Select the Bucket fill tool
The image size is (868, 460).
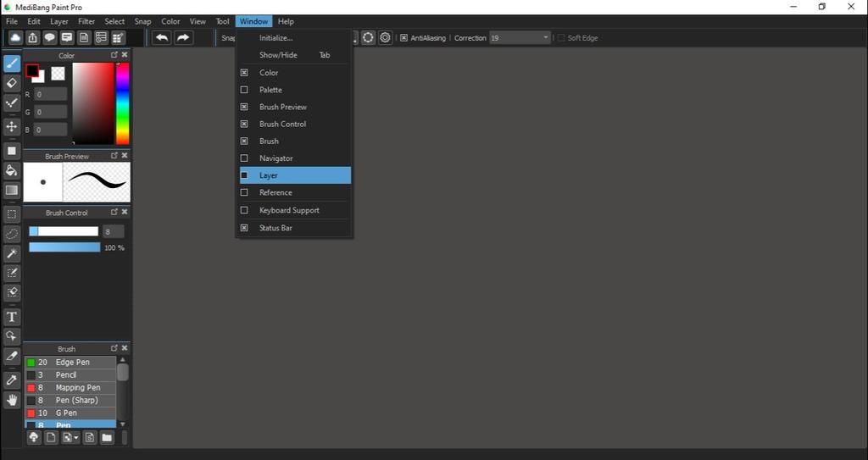12,170
